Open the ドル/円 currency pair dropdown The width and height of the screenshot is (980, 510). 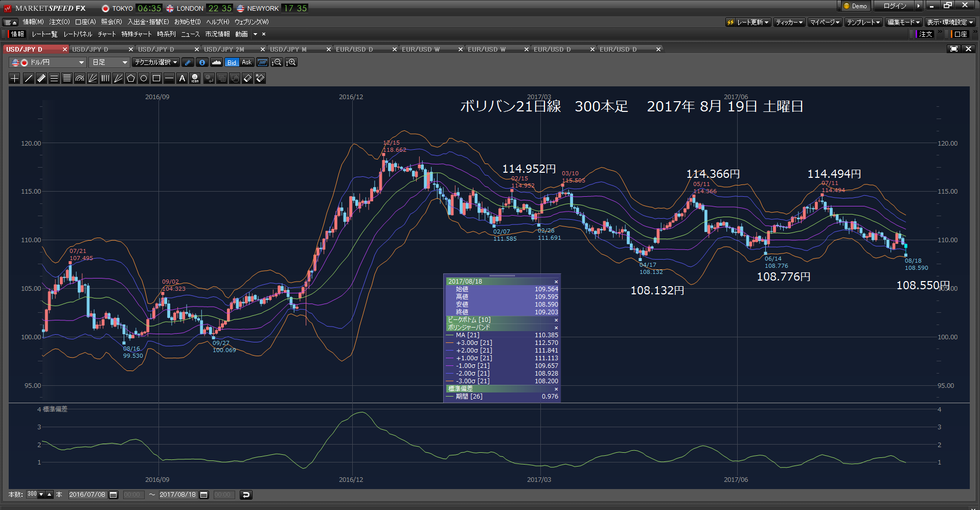click(x=48, y=62)
